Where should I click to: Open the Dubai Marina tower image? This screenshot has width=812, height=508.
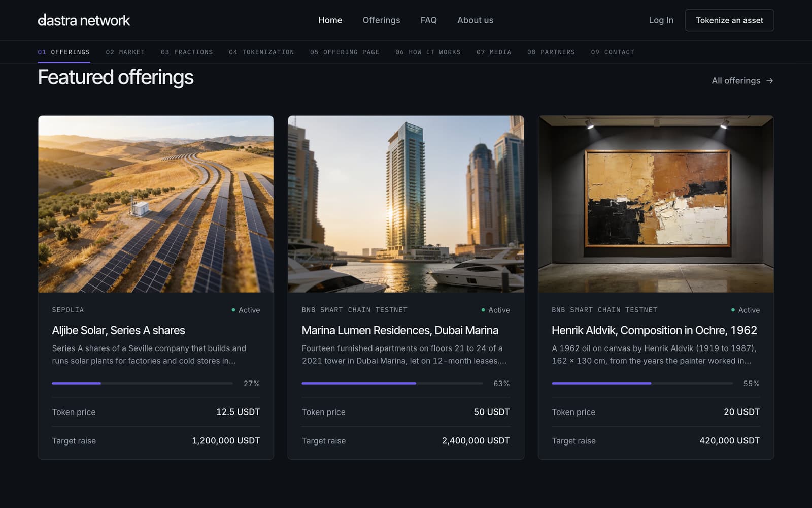click(x=406, y=204)
